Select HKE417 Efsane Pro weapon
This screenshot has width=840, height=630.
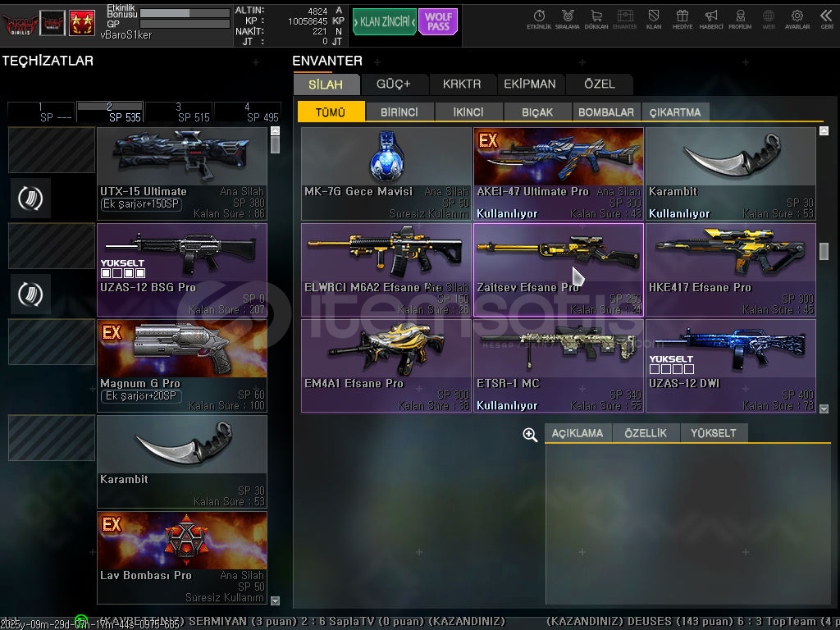pos(731,270)
